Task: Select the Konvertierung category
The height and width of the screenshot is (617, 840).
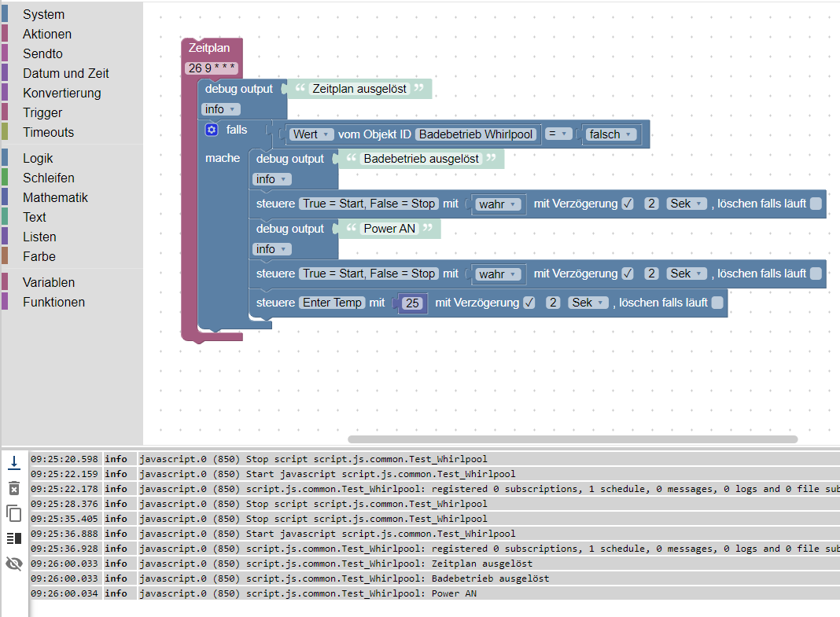Action: pos(61,93)
